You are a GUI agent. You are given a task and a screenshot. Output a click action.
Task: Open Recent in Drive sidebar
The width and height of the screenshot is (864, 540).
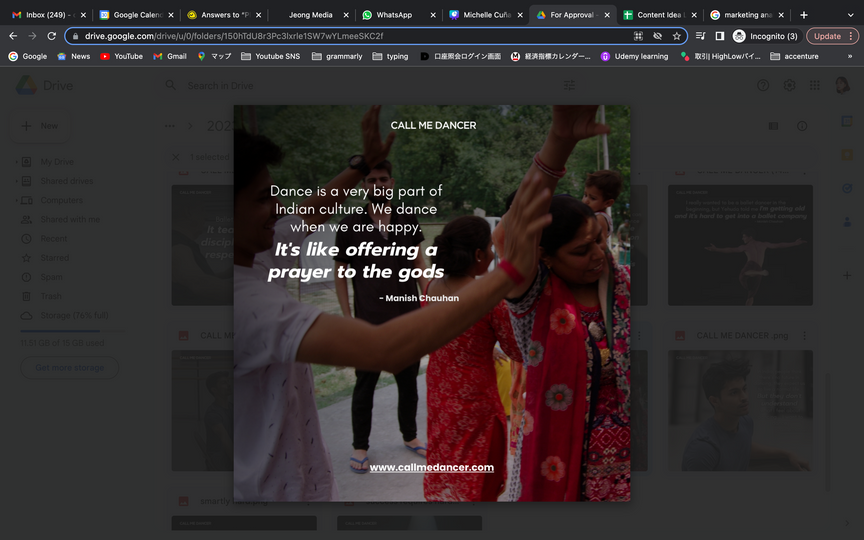(53, 239)
